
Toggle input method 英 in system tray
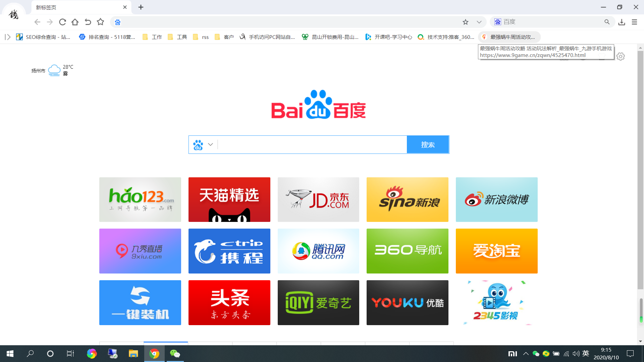(x=586, y=353)
